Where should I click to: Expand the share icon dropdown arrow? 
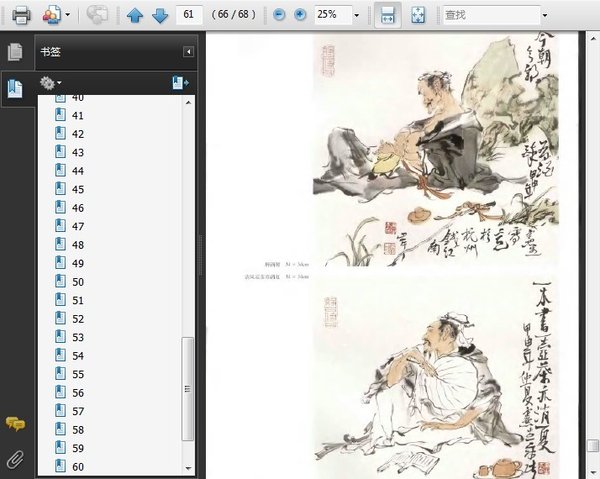[68, 15]
